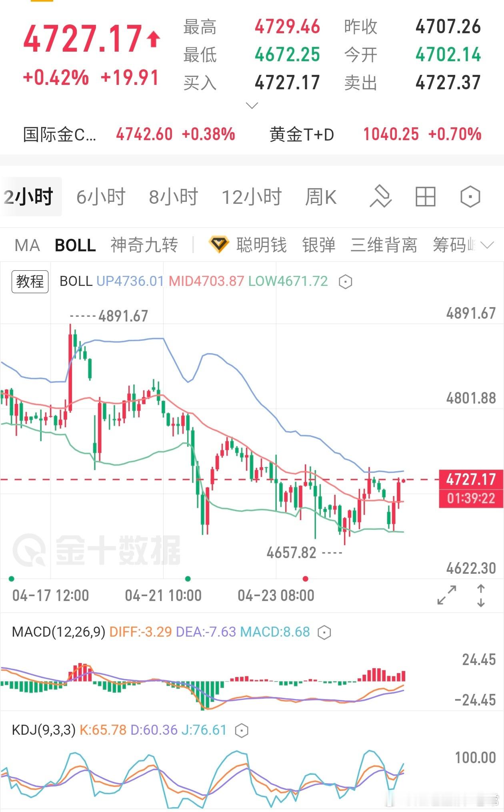Switch indicator from BOLL to MA
This screenshot has width=504, height=812.
(26, 245)
